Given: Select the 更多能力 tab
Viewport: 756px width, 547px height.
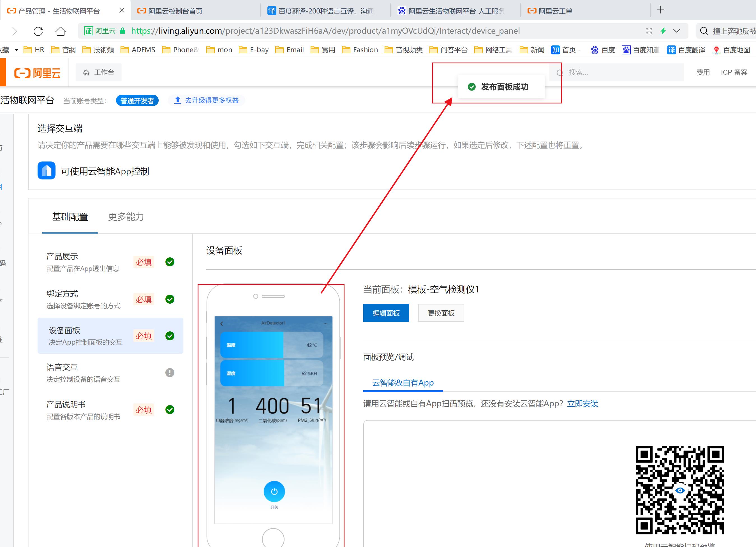Looking at the screenshot, I should 126,217.
